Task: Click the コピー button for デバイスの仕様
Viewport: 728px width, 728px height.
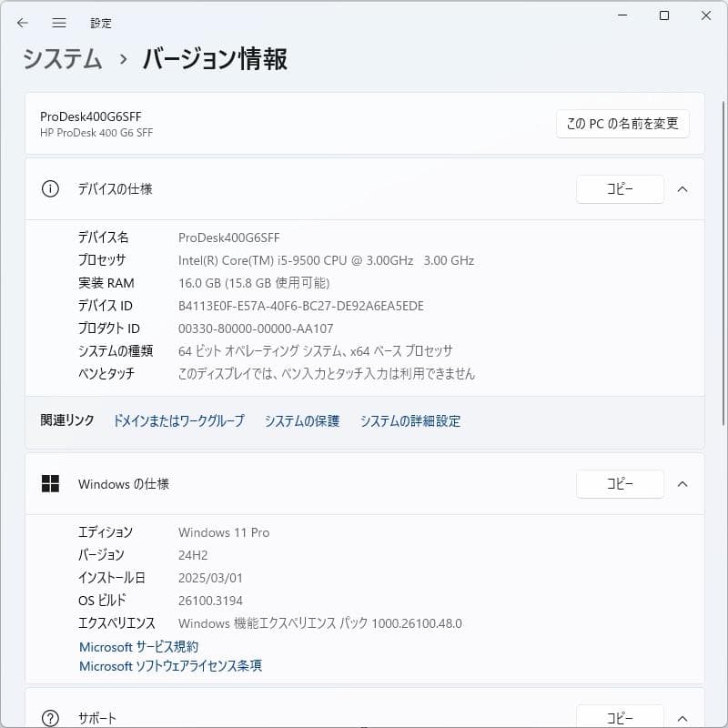Action: point(620,189)
